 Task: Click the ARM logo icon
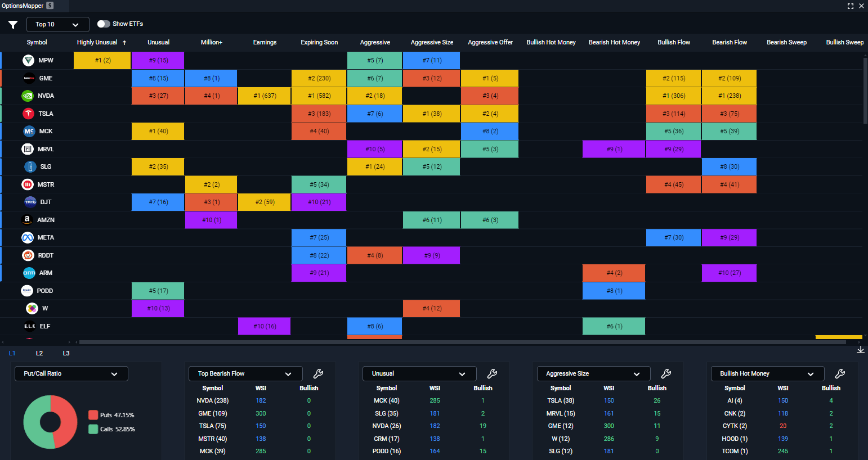29,273
